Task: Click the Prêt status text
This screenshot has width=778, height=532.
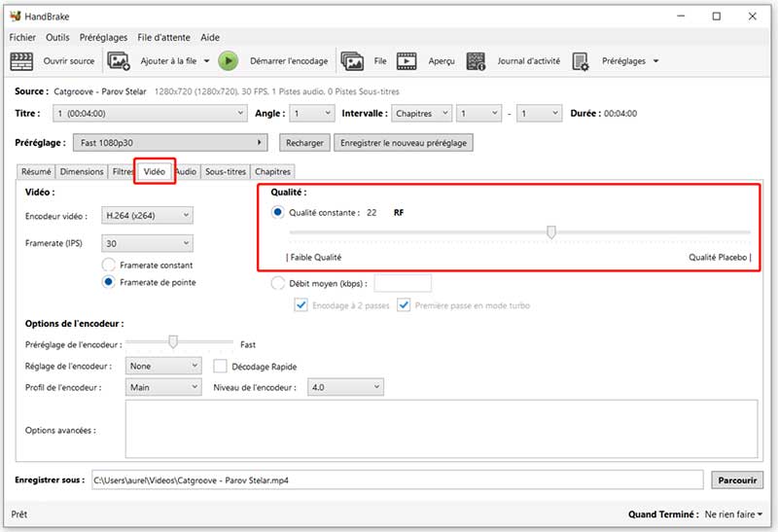Action: coord(18,514)
